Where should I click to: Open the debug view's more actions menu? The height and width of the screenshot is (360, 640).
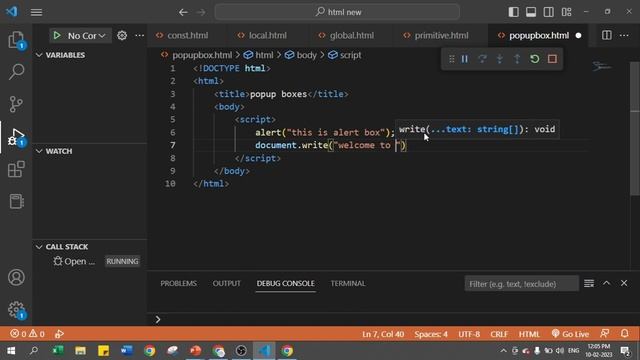[140, 36]
